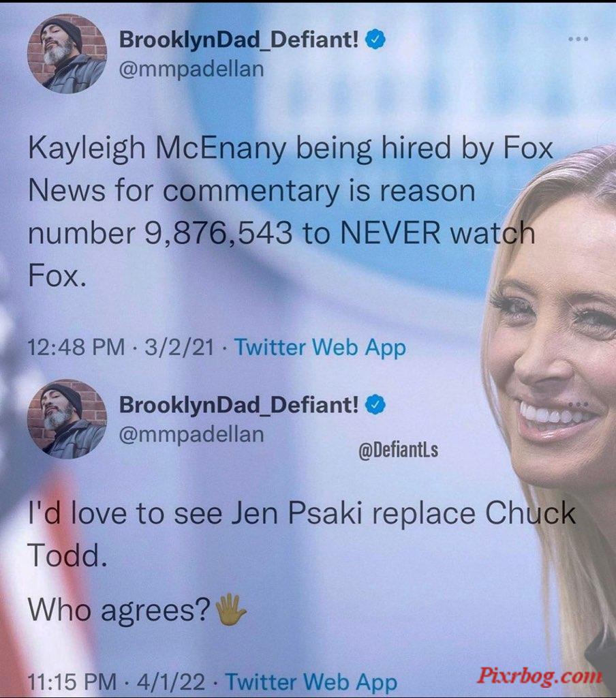616x698 pixels.
Task: Click the Pixrbog.com watermark
Action: coord(539,676)
